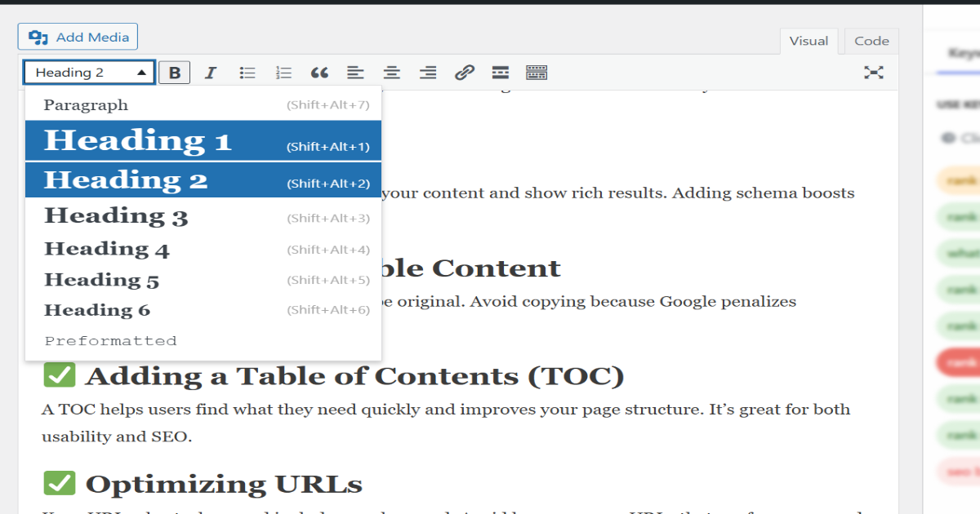Insert the Read More tag

[500, 72]
